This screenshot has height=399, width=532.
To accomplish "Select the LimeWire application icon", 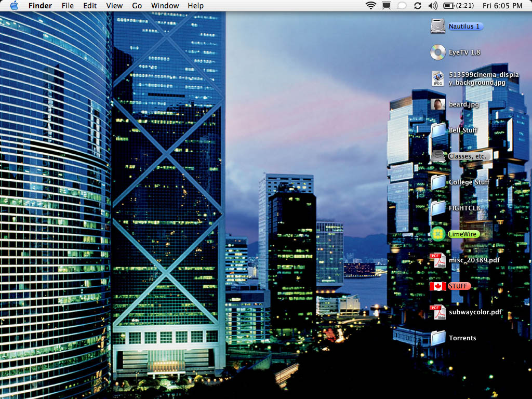I will coord(437,234).
